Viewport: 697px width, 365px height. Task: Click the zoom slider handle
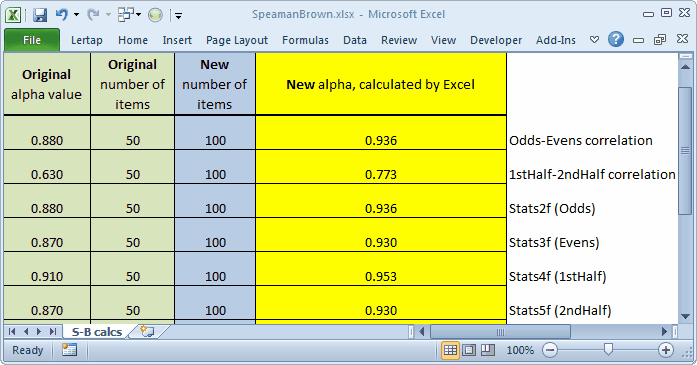(608, 350)
